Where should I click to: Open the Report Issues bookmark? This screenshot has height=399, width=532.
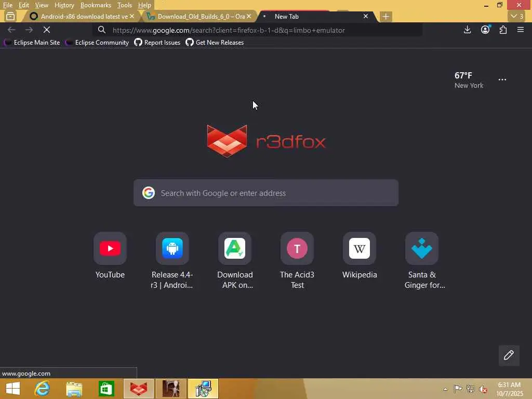pos(157,43)
